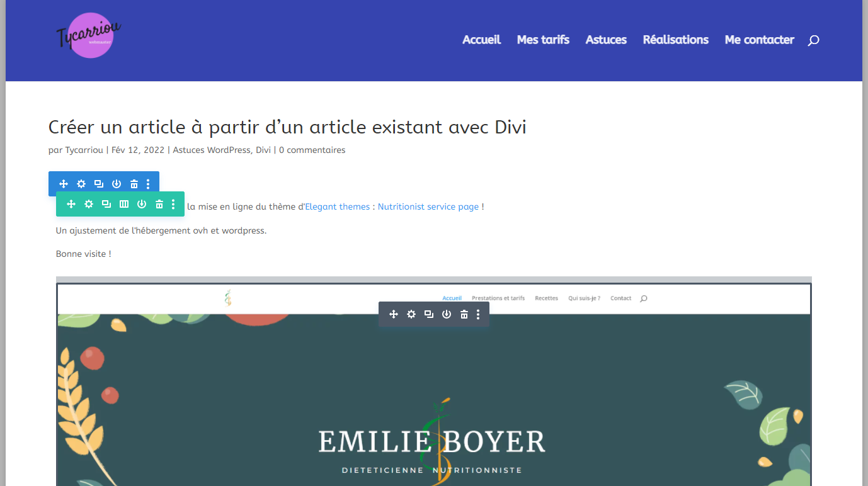Open row settings gear in green toolbar
Image resolution: width=868 pixels, height=486 pixels.
[x=89, y=204]
